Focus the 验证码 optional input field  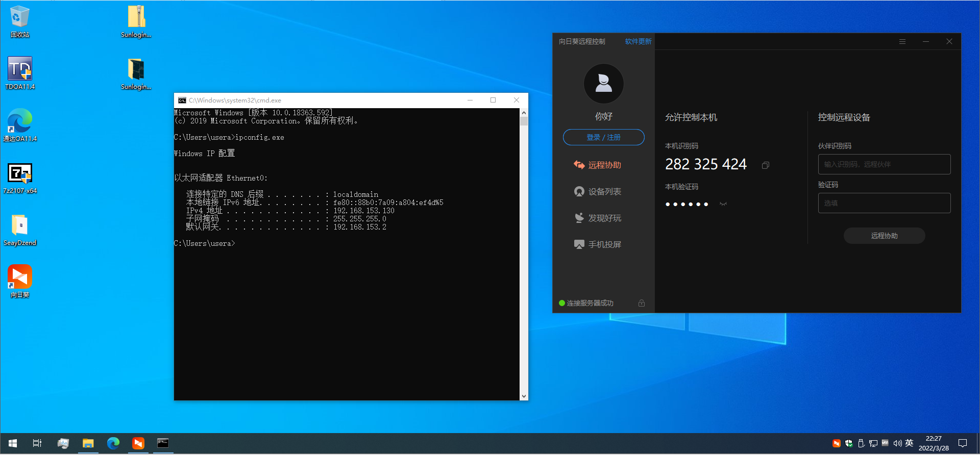tap(885, 203)
